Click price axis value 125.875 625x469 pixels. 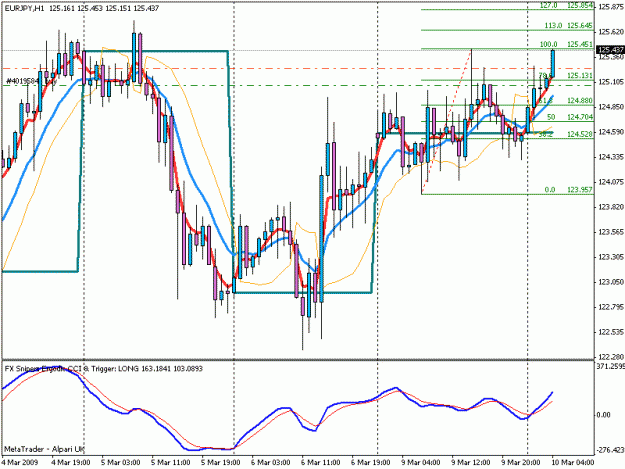pyautogui.click(x=611, y=7)
